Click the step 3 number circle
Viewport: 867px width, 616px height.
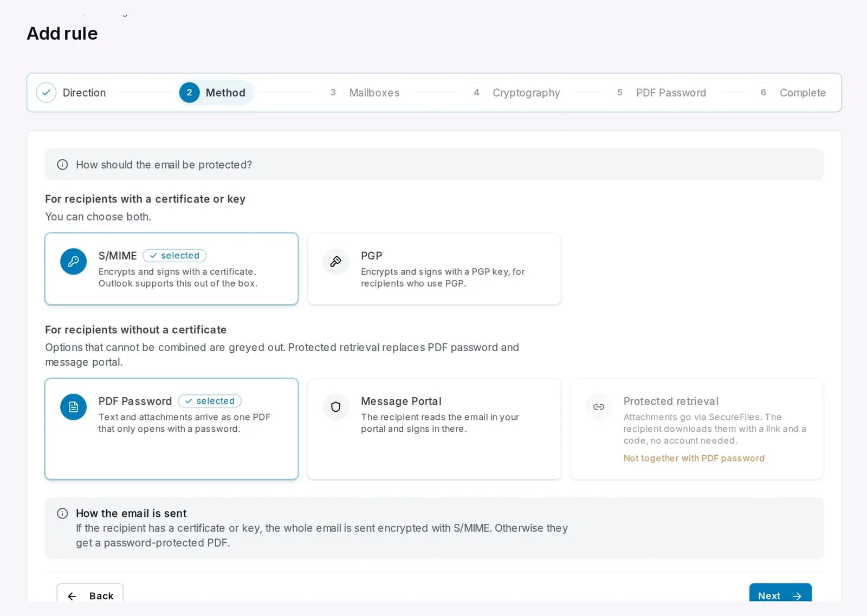click(x=333, y=93)
